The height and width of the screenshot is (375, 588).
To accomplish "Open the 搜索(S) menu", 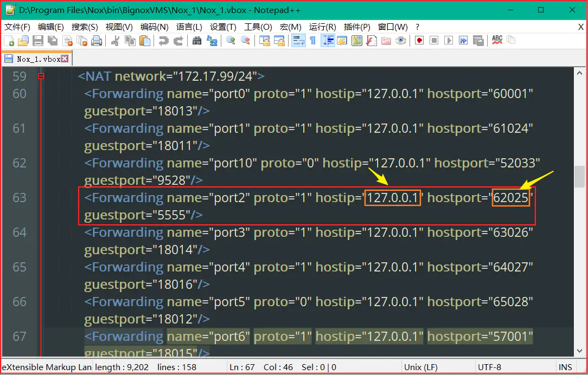I will (x=85, y=27).
